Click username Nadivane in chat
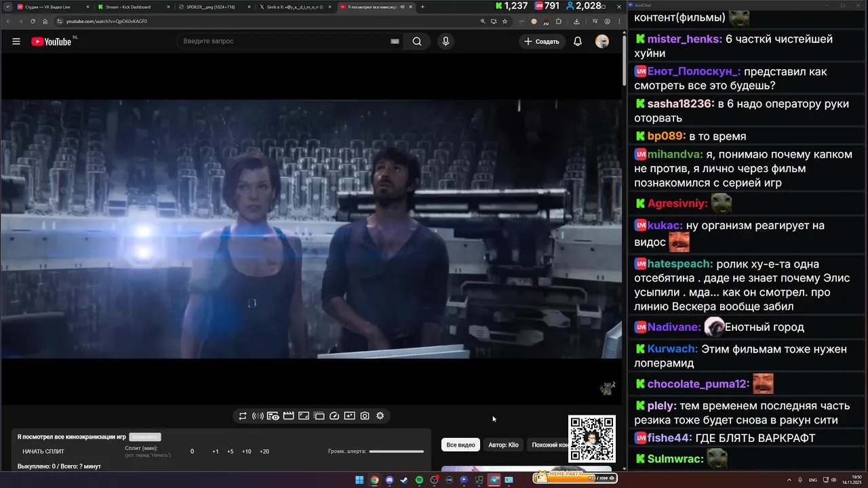The image size is (868, 488). pos(674,327)
